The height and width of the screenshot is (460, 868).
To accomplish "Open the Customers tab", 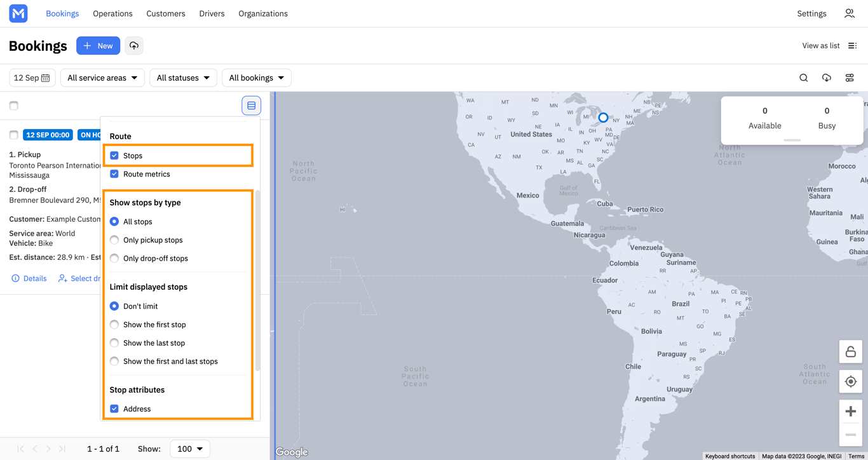I will (x=166, y=13).
